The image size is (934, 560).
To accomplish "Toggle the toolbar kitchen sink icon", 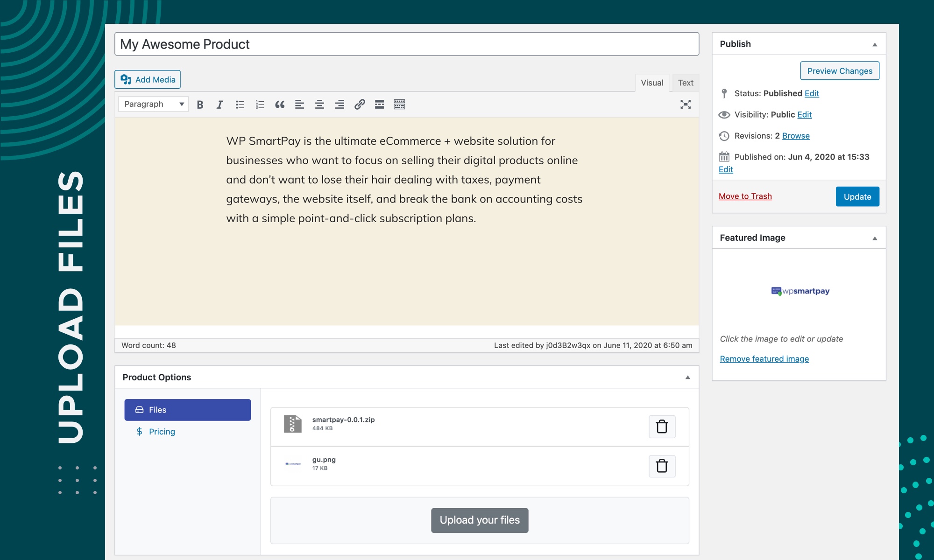I will [399, 105].
